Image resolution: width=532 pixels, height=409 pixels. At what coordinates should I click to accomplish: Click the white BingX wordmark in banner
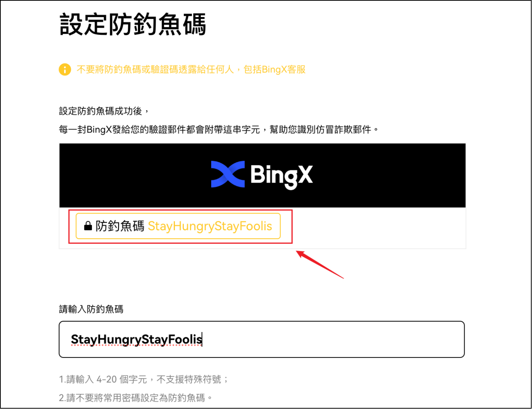[x=282, y=175]
